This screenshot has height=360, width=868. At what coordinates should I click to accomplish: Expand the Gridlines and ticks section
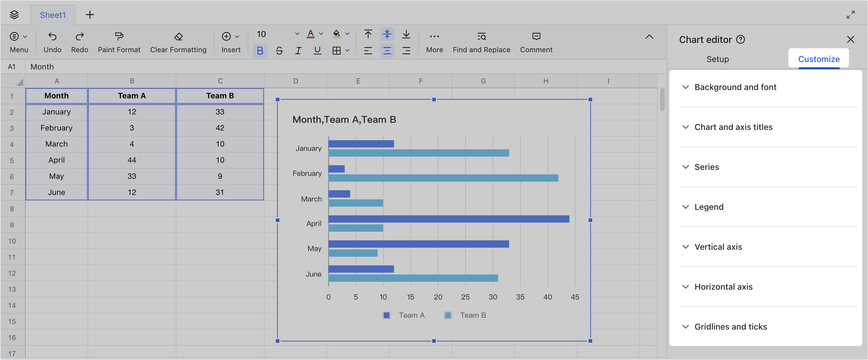tap(730, 326)
